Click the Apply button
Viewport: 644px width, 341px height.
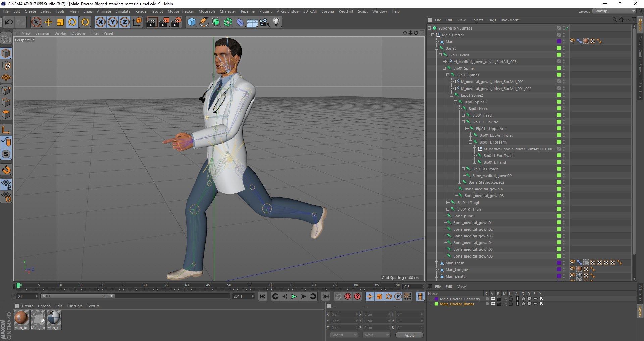pos(409,335)
